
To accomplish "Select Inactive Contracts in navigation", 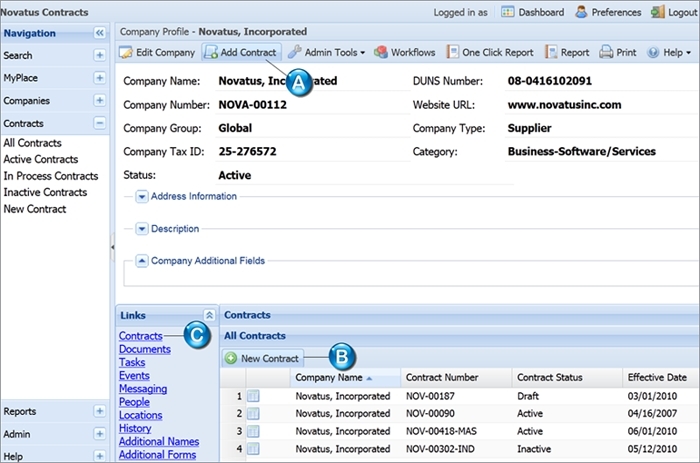I will 45,192.
